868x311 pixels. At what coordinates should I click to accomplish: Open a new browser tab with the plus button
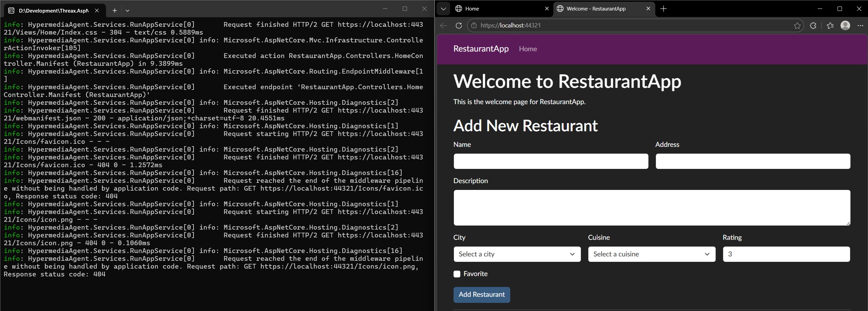[664, 8]
